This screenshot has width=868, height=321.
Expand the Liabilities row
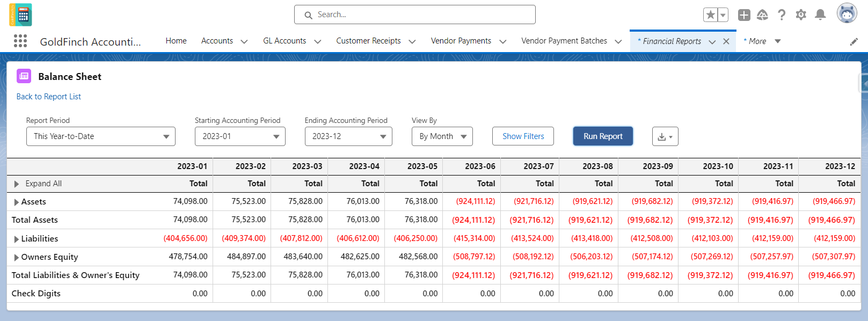point(17,239)
